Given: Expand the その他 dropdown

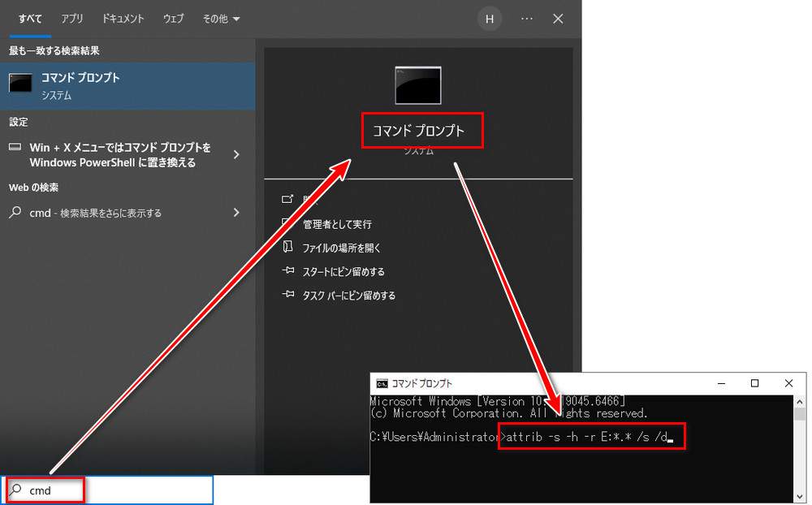Looking at the screenshot, I should pos(220,18).
